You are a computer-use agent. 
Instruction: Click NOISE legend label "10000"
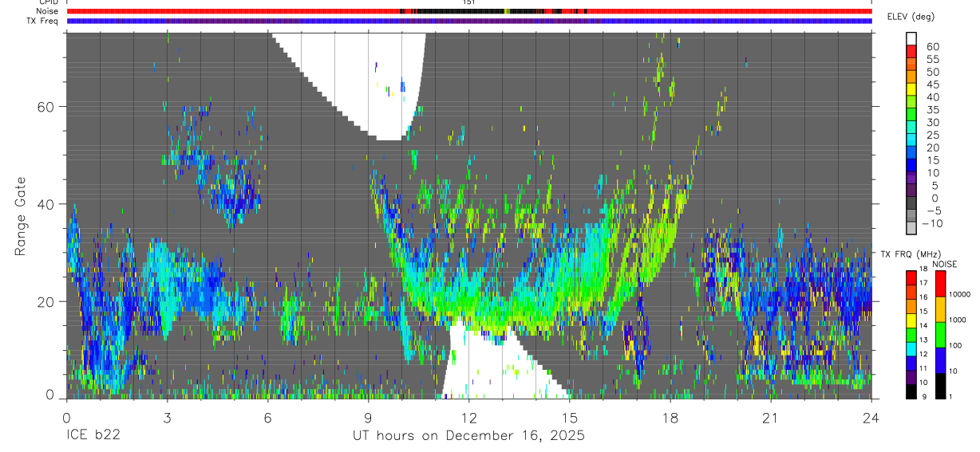point(960,294)
